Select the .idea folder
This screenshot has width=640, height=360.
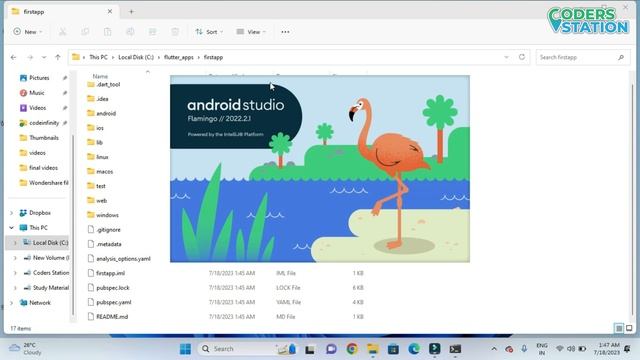(x=102, y=99)
